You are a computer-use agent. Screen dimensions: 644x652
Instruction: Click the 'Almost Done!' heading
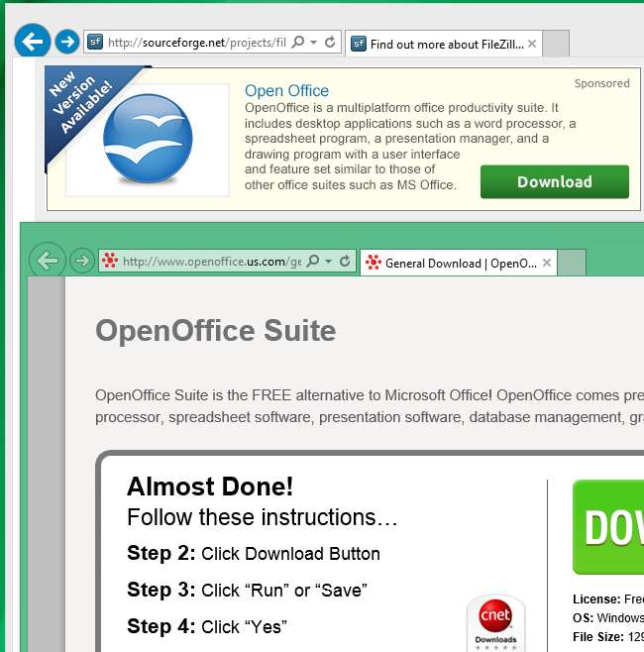(x=210, y=487)
